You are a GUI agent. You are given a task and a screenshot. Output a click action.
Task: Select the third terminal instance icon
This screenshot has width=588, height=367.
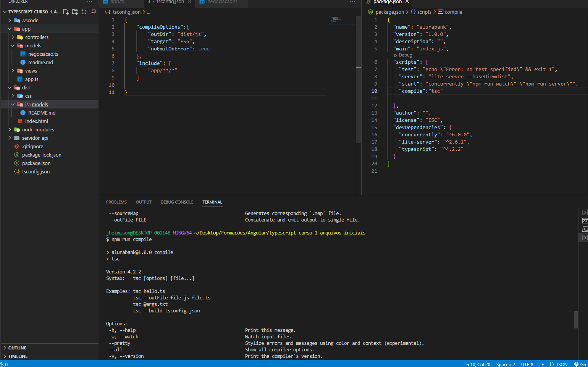585,229
